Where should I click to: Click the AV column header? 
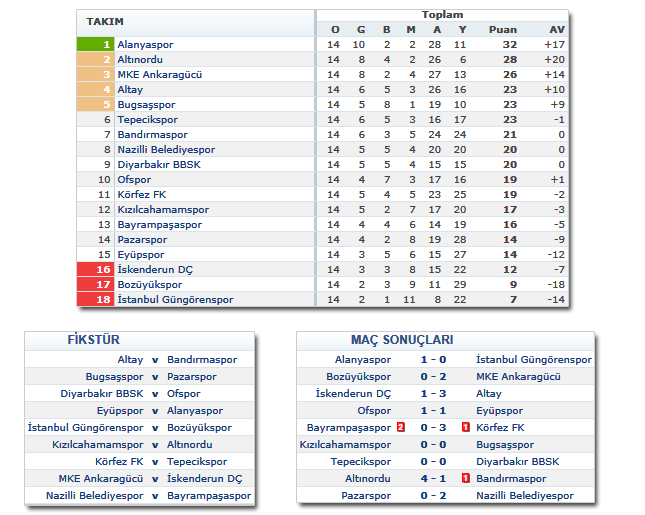coord(557,30)
